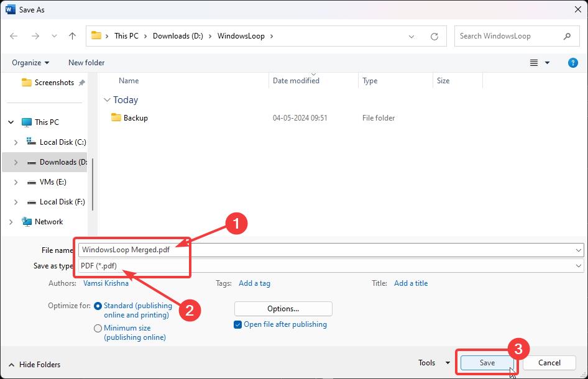The width and height of the screenshot is (588, 379).
Task: Open the Save as type dropdown
Action: [x=579, y=265]
